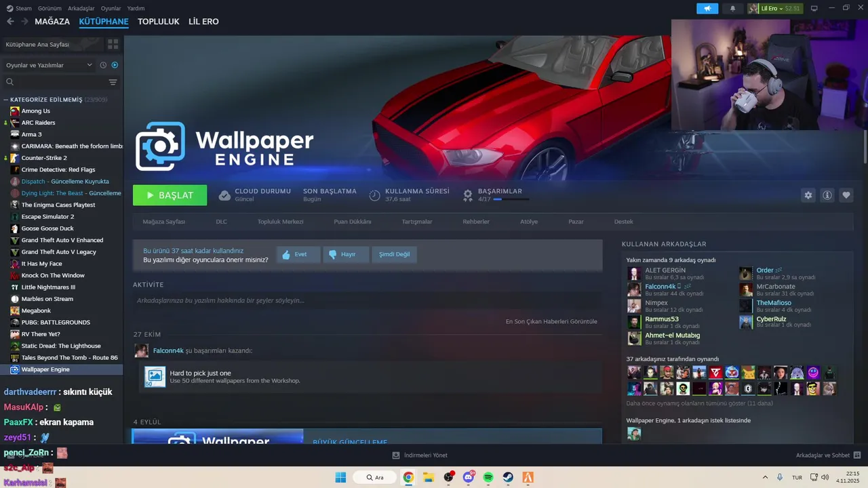Image resolution: width=868 pixels, height=488 pixels.
Task: Open the Oyunlar menu
Action: pos(111,8)
